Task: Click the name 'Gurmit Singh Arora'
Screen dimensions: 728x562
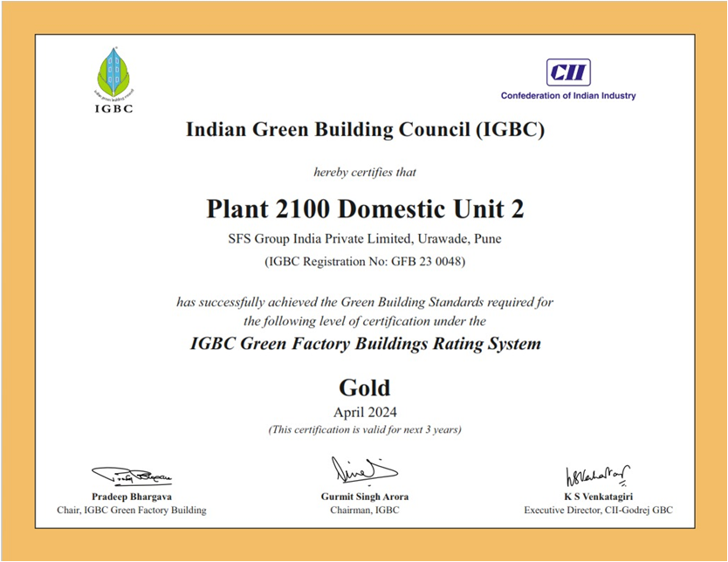Action: tap(365, 497)
